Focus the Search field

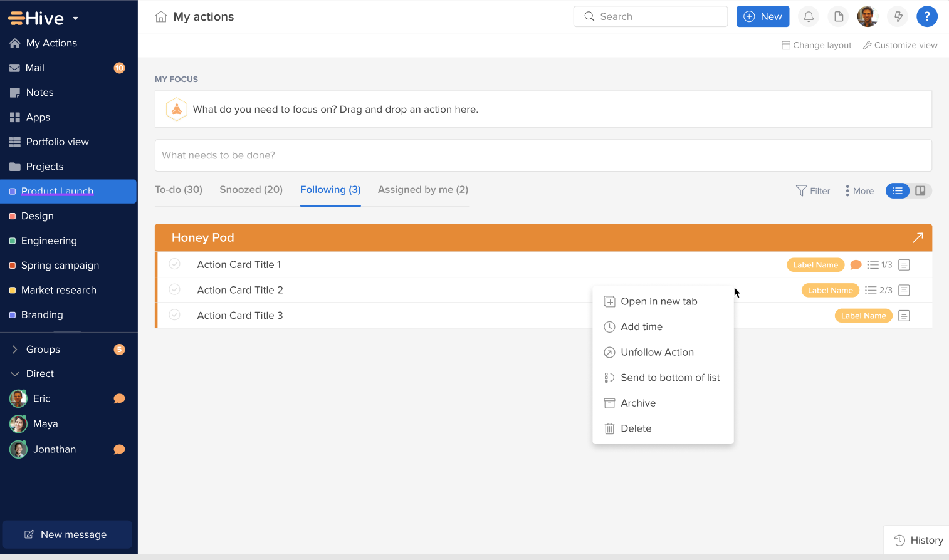[651, 17]
